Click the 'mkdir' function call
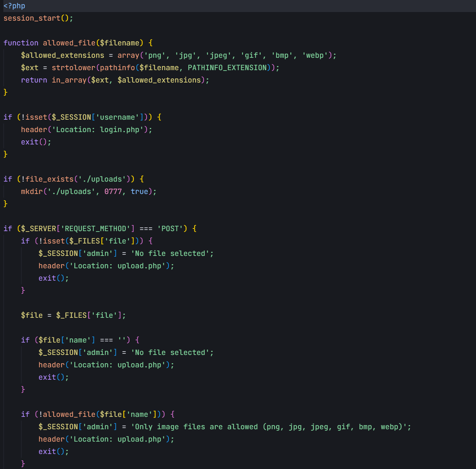Viewport: 476px width, 469px height. click(32, 191)
